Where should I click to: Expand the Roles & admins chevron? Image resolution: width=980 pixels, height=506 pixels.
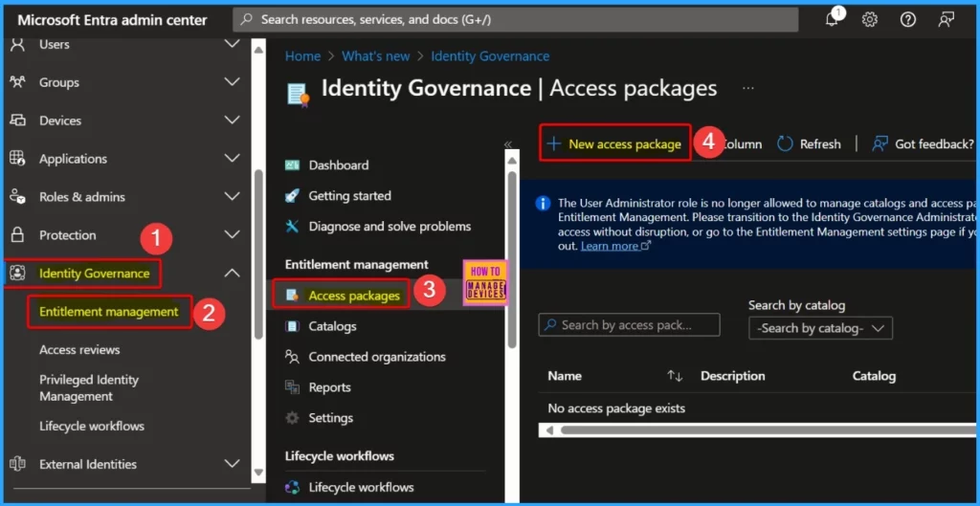(x=233, y=197)
